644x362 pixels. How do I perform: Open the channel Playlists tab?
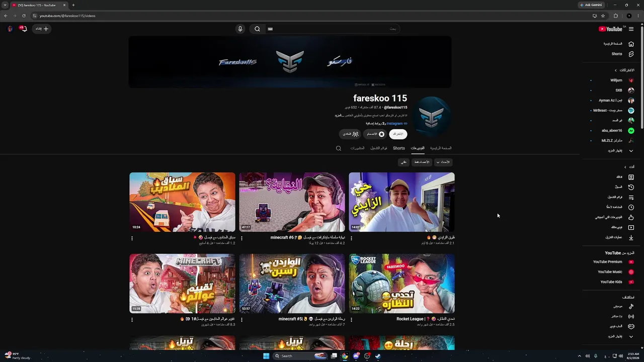[379, 148]
